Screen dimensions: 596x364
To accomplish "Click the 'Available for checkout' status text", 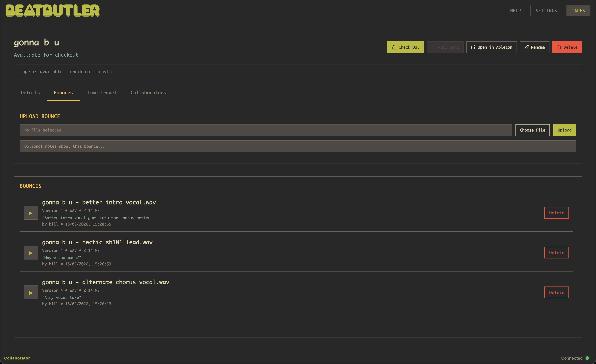I will pos(46,55).
